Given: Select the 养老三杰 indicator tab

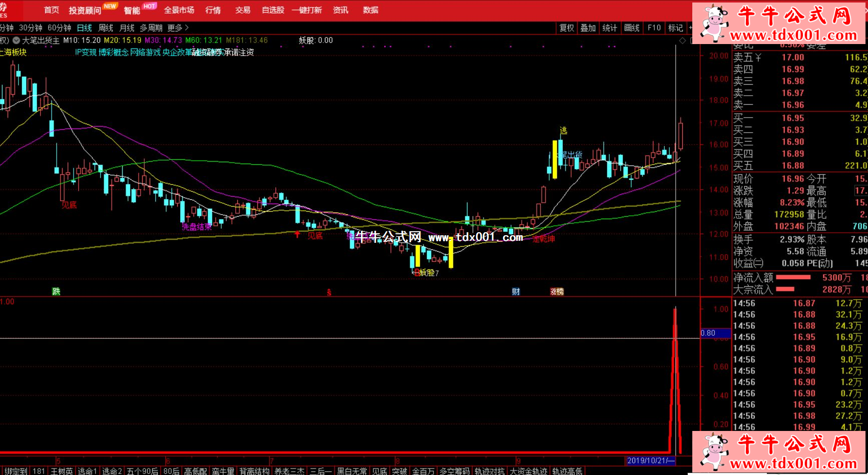Looking at the screenshot, I should [x=289, y=471].
